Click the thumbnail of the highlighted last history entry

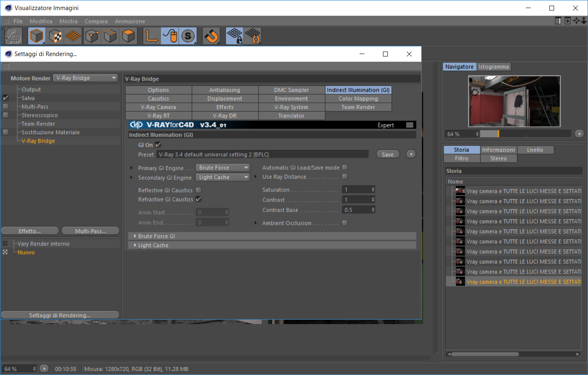point(460,281)
